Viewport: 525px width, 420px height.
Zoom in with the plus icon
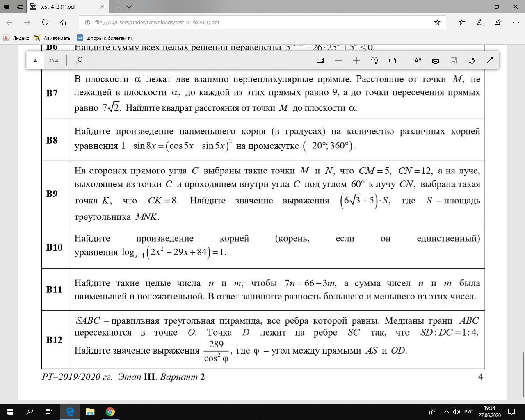[356, 60]
